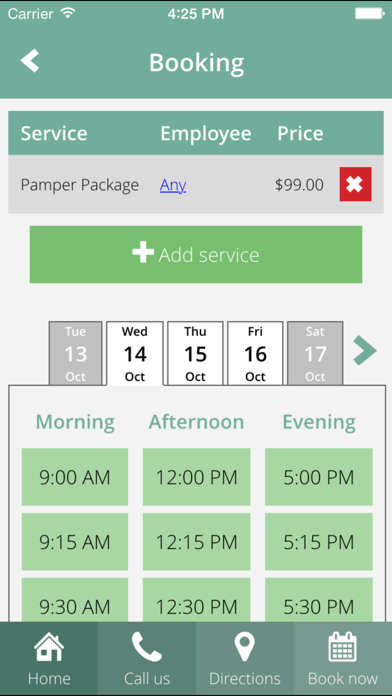The width and height of the screenshot is (392, 696).
Task: Remove Pamper Package with red X
Action: (355, 184)
